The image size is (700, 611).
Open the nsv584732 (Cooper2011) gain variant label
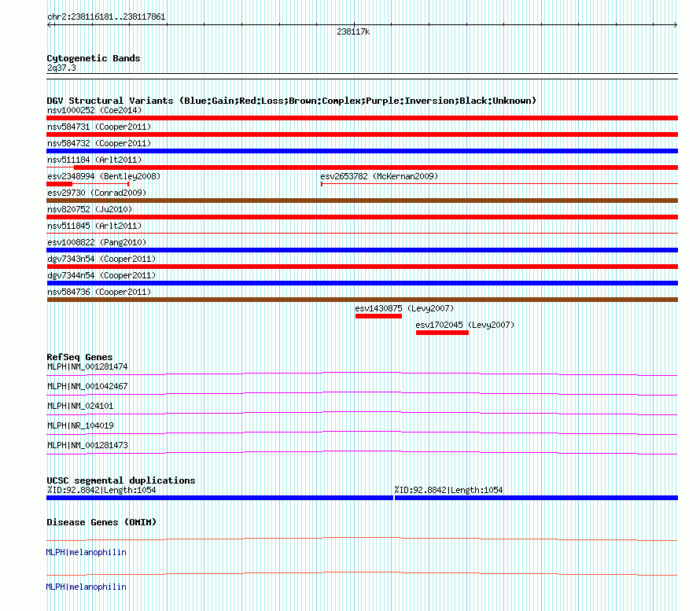point(99,143)
